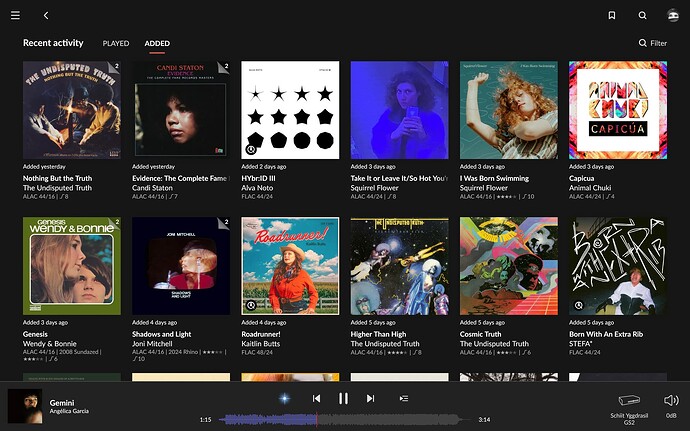Screen dimensions: 690x431
Task: Pause the current track
Action: point(343,398)
